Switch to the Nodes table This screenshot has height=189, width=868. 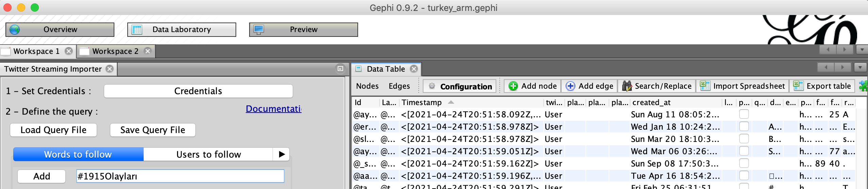tap(367, 86)
